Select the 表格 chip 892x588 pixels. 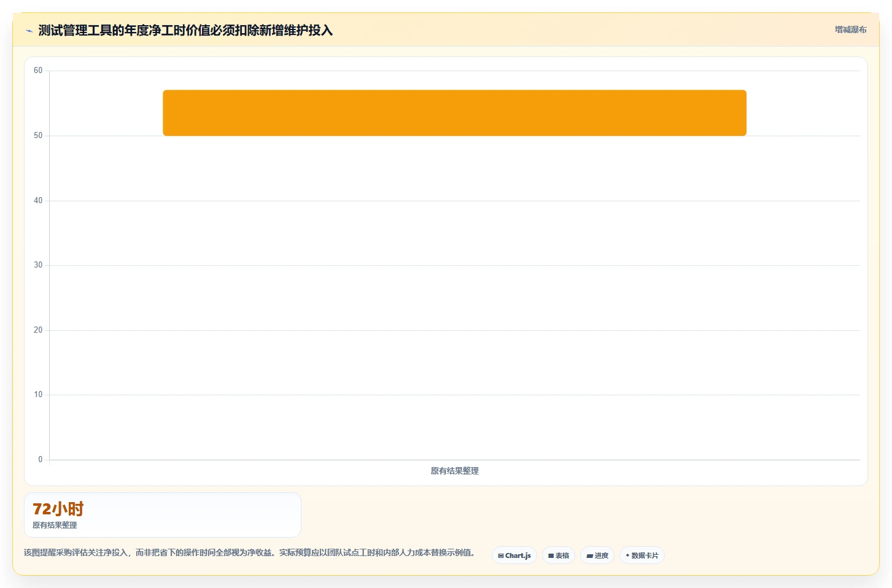pyautogui.click(x=559, y=555)
